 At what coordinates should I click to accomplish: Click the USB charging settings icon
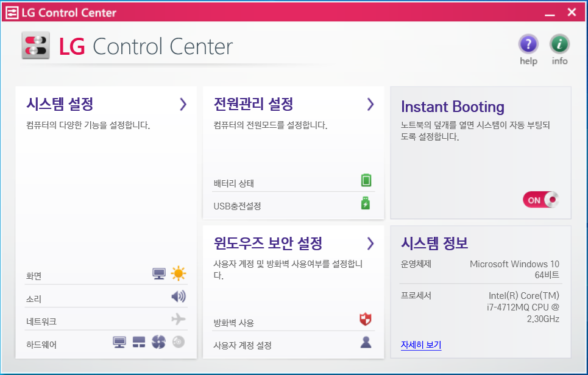tap(365, 203)
